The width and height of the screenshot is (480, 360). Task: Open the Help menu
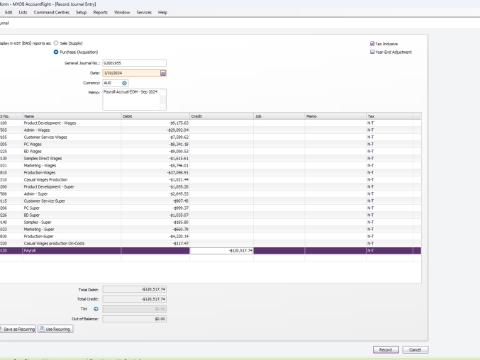tap(163, 12)
